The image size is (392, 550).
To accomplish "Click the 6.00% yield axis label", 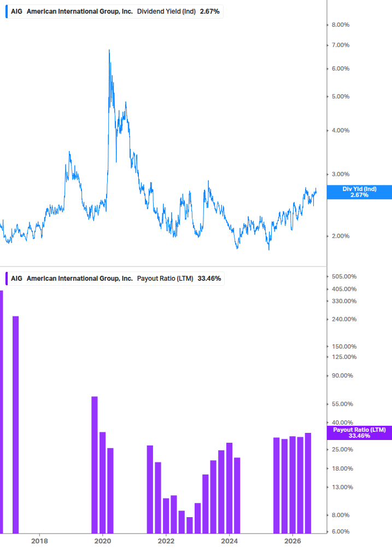I will pyautogui.click(x=341, y=69).
